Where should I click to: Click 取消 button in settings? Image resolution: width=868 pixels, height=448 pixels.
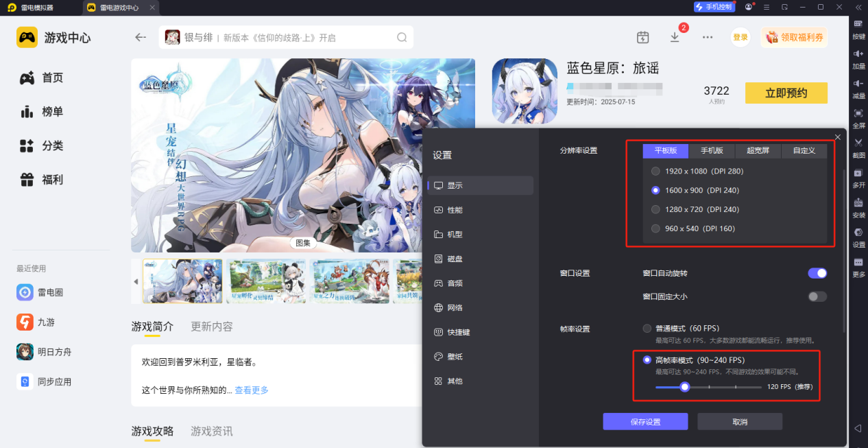pyautogui.click(x=740, y=421)
